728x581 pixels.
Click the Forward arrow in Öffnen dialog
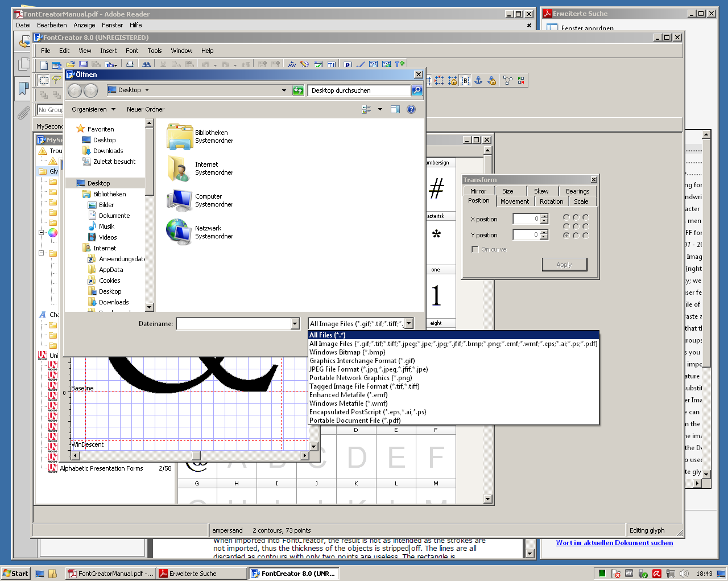point(91,90)
